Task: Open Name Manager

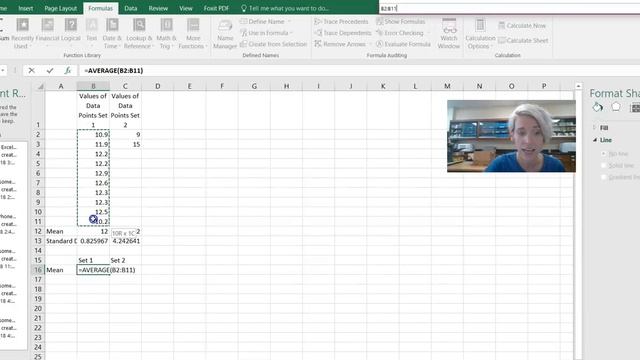Action: (225, 34)
